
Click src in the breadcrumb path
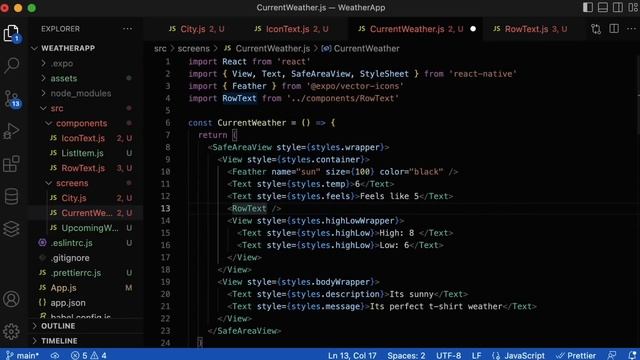pyautogui.click(x=160, y=49)
